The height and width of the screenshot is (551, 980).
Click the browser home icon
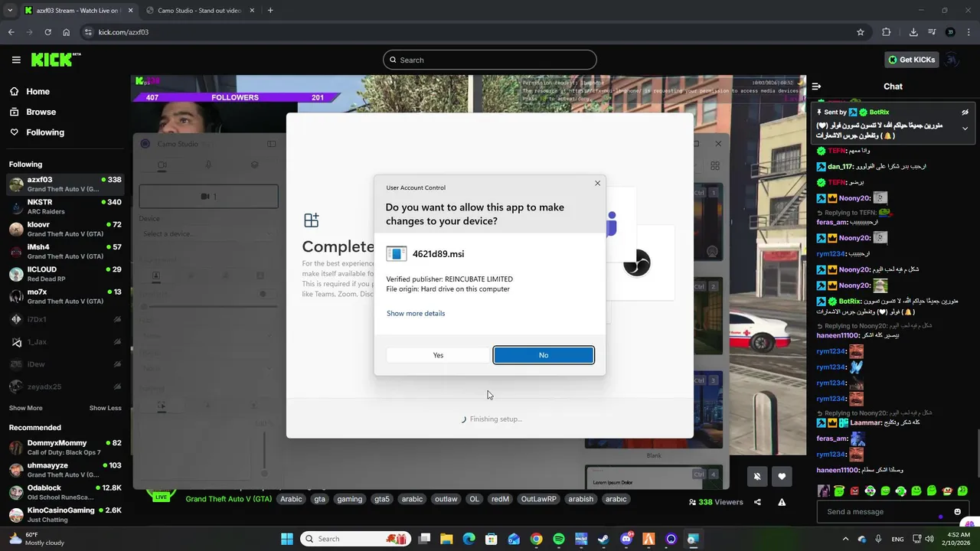point(67,32)
